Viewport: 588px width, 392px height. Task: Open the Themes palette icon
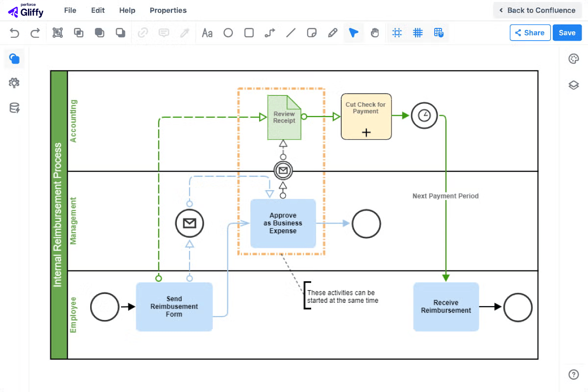[574, 59]
